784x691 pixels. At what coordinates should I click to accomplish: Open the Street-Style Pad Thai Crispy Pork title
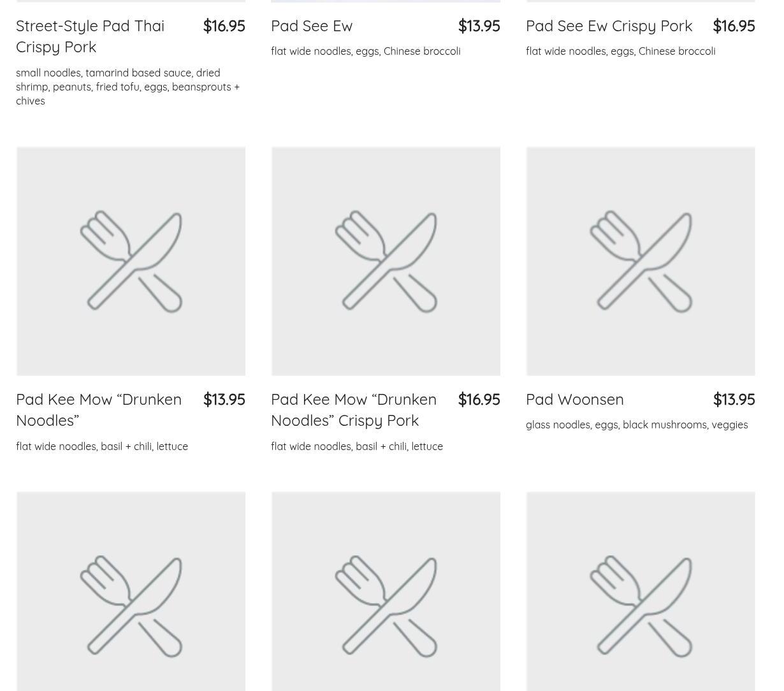point(90,36)
